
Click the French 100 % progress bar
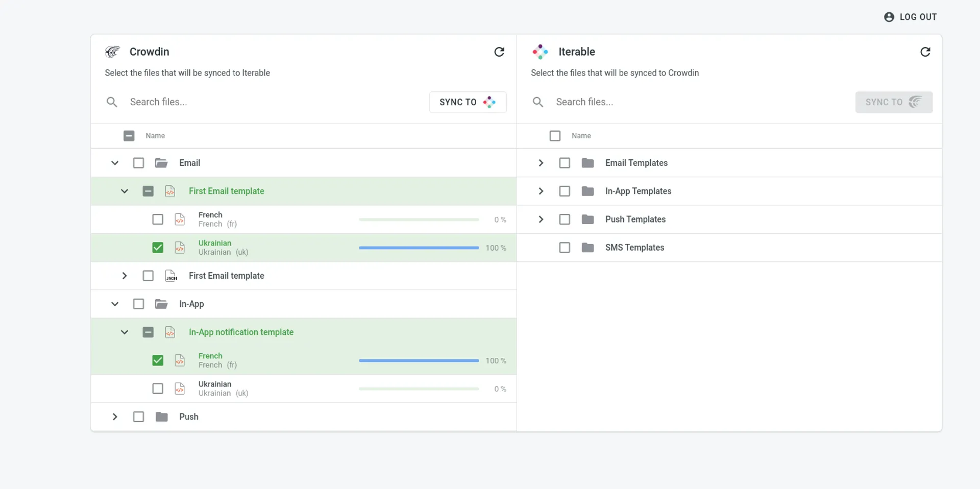(419, 360)
